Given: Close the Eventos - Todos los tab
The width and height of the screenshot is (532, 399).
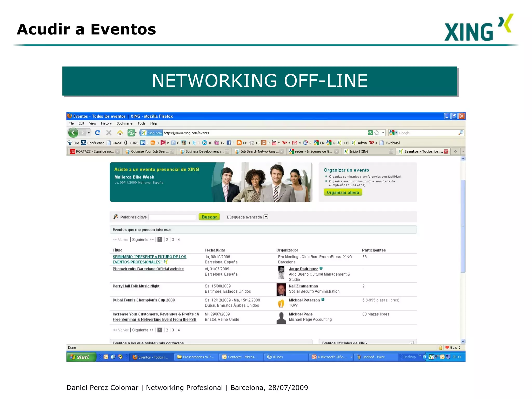Looking at the screenshot, I should (x=446, y=151).
